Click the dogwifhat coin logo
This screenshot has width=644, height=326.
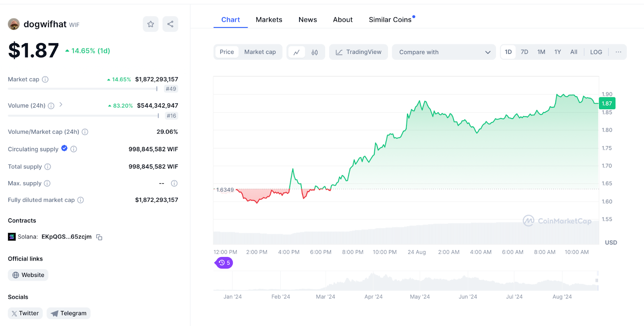(14, 24)
